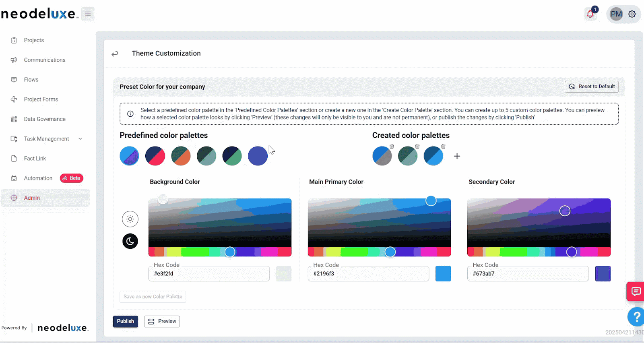This screenshot has width=644, height=343.
Task: Click the neodeluxe logo at top
Action: click(39, 14)
